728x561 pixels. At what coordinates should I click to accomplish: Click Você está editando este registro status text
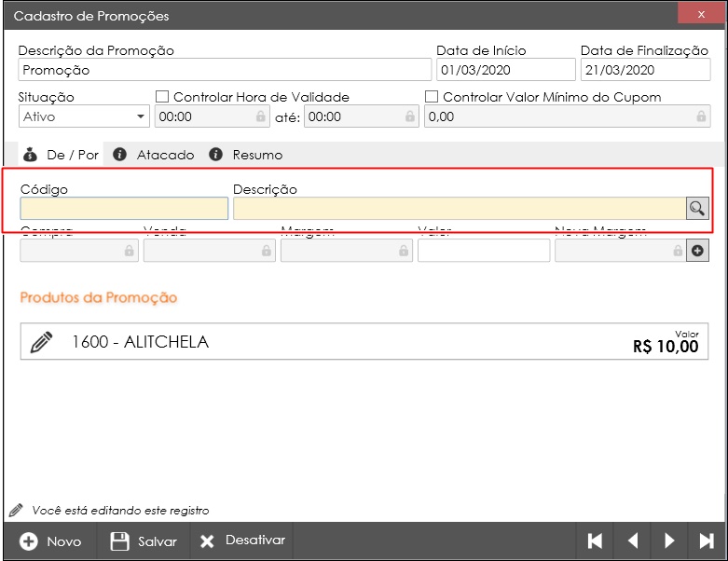point(120,511)
